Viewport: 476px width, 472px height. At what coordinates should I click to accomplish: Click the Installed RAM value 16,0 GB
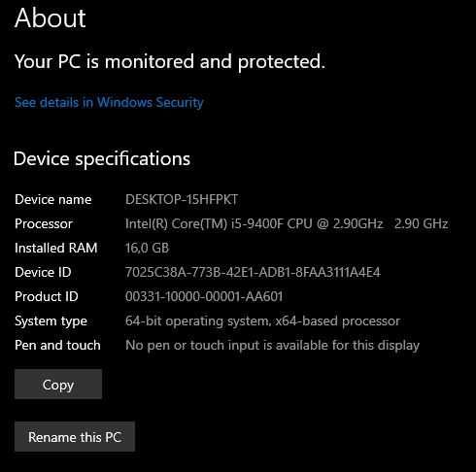pos(147,248)
